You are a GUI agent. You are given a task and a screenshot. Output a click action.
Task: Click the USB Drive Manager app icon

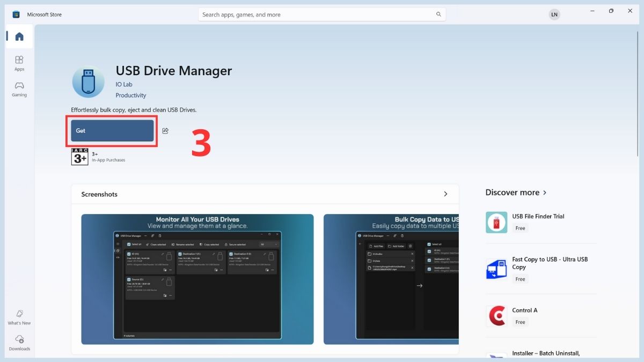tap(89, 82)
